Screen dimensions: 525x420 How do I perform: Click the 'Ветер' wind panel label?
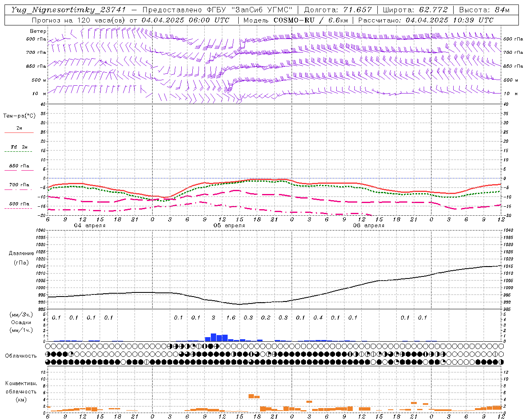click(38, 31)
